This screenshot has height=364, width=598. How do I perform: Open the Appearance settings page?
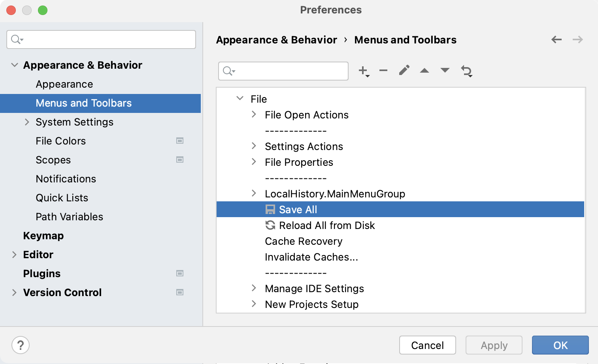point(64,84)
